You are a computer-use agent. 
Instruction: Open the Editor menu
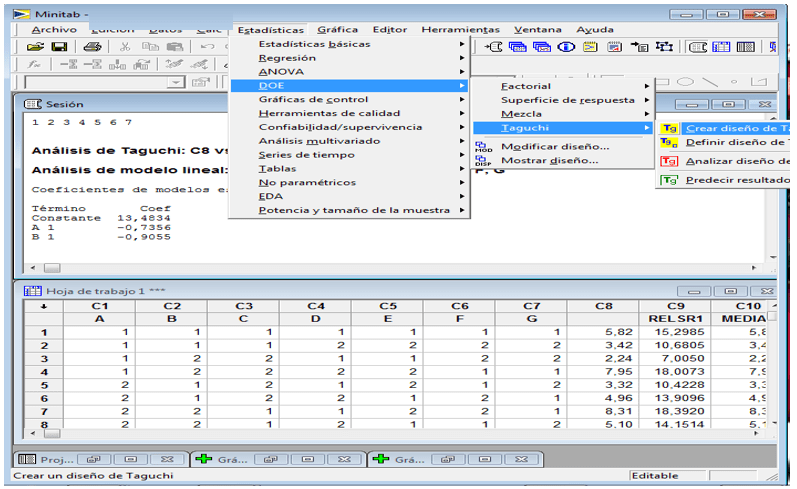[390, 29]
